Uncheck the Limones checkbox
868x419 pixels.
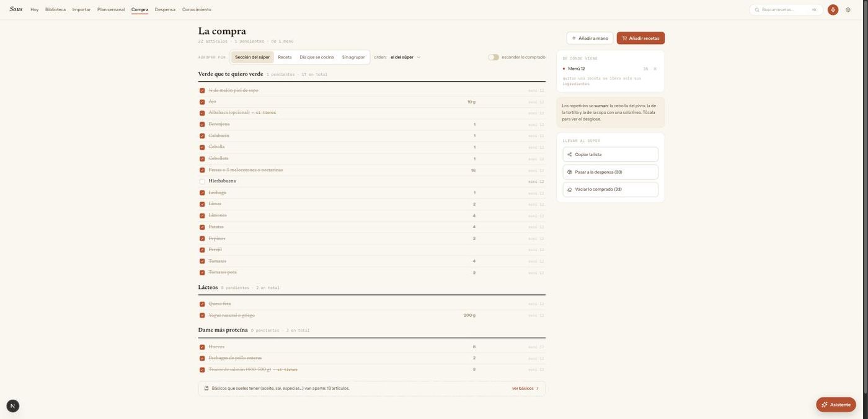[202, 216]
